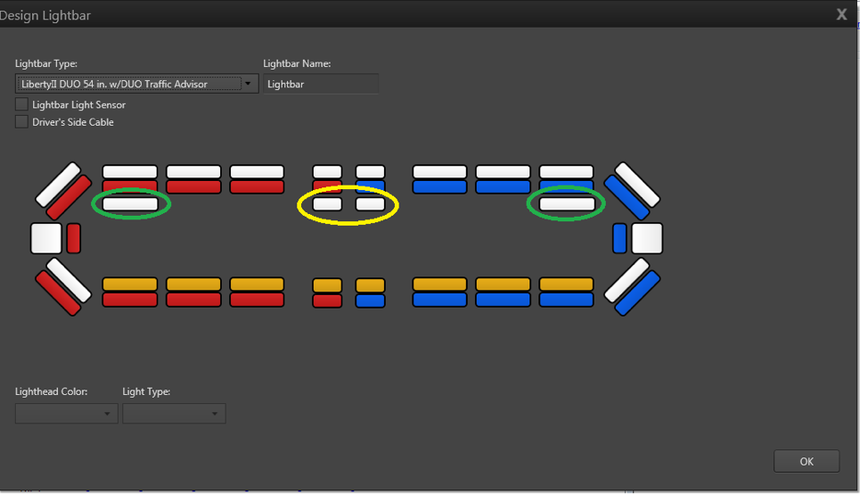
Task: Click the Lightbar Name input field
Action: click(x=321, y=84)
